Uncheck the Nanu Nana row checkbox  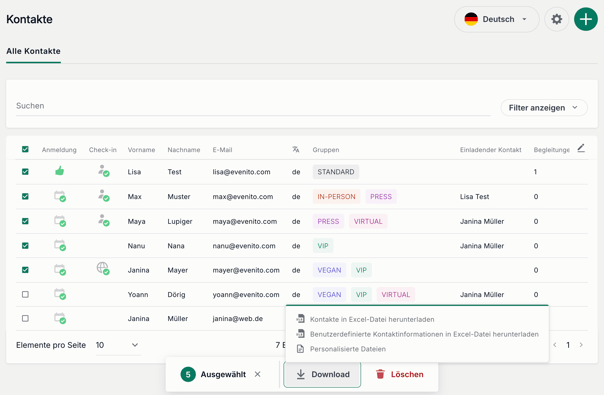[x=25, y=245]
